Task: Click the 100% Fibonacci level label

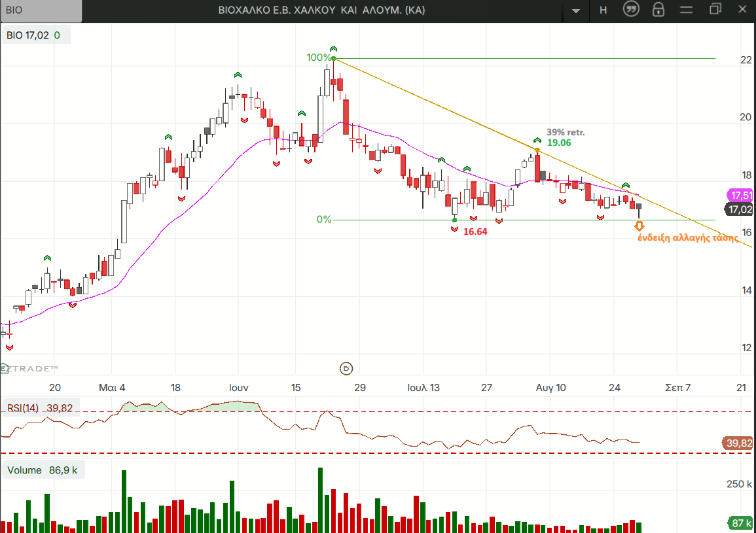Action: click(318, 58)
